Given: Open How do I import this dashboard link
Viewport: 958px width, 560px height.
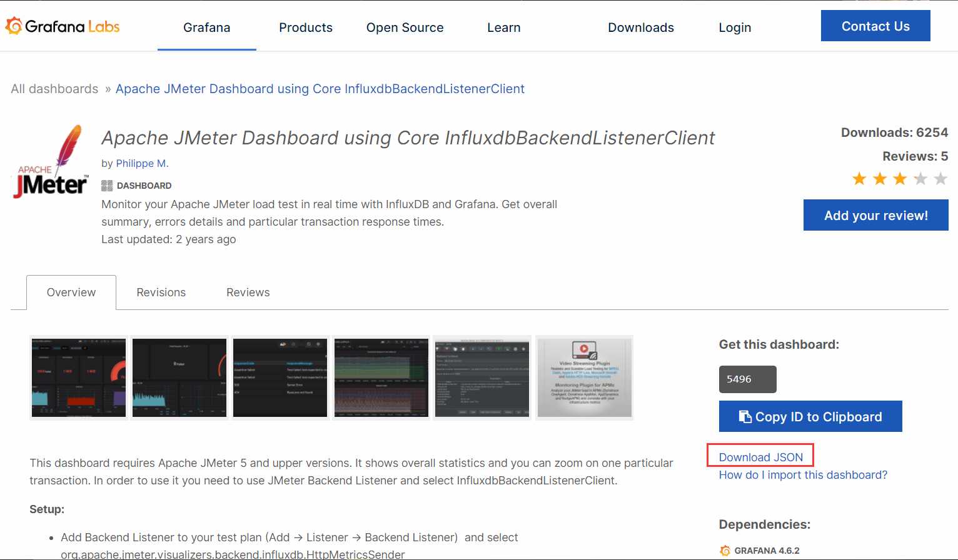Looking at the screenshot, I should coord(803,475).
